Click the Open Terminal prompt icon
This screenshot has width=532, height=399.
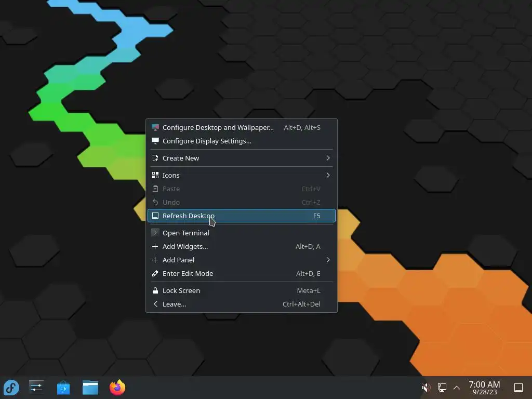coord(155,233)
